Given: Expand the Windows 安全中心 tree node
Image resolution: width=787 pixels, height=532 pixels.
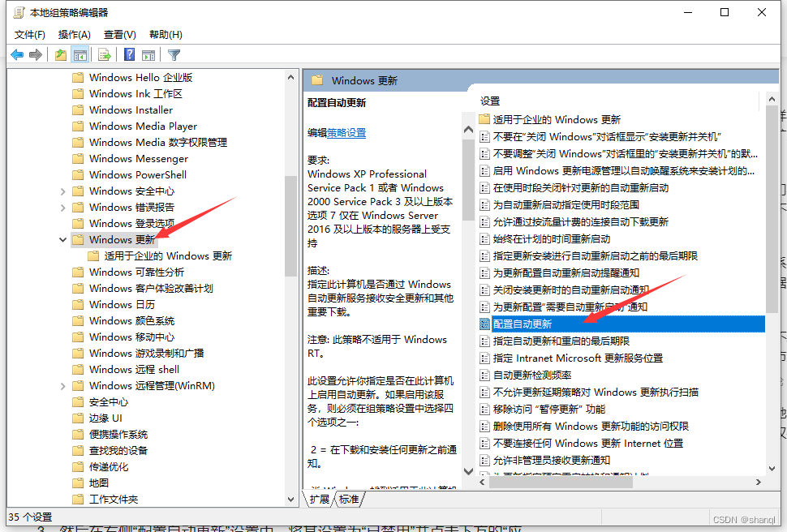Looking at the screenshot, I should click(x=62, y=191).
